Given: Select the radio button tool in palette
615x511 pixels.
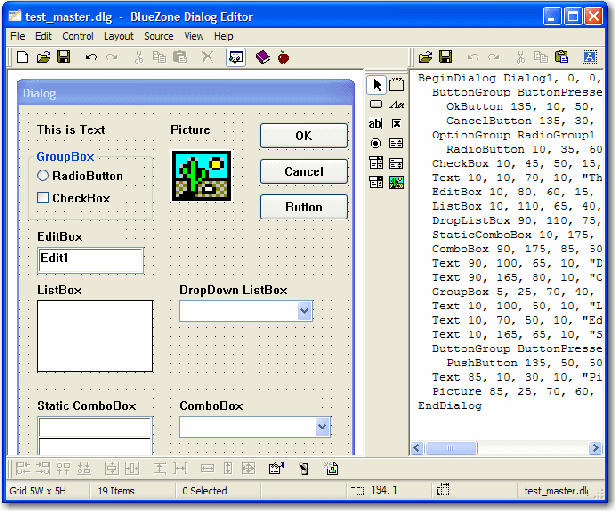Looking at the screenshot, I should point(376,143).
